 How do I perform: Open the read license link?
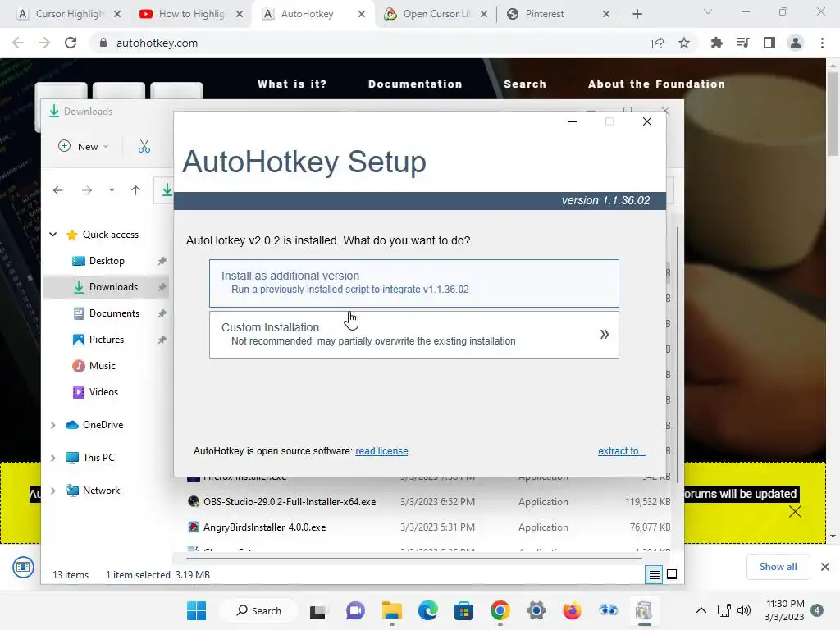(x=381, y=451)
